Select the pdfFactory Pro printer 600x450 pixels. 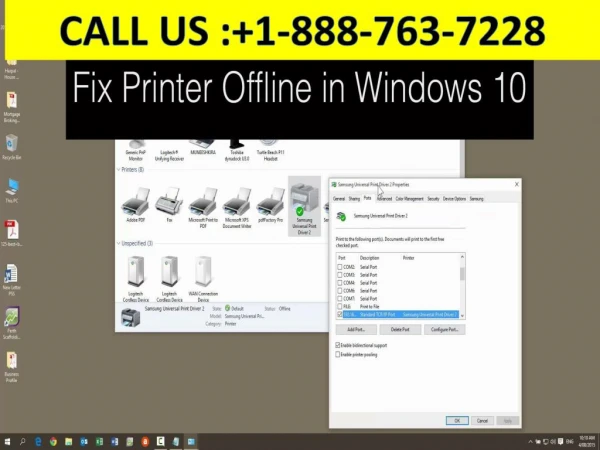271,204
